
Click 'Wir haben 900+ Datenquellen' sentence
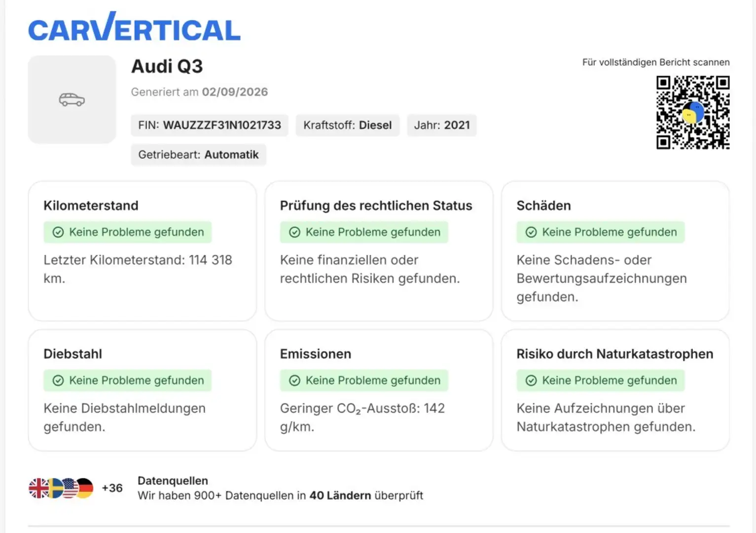[x=280, y=495]
